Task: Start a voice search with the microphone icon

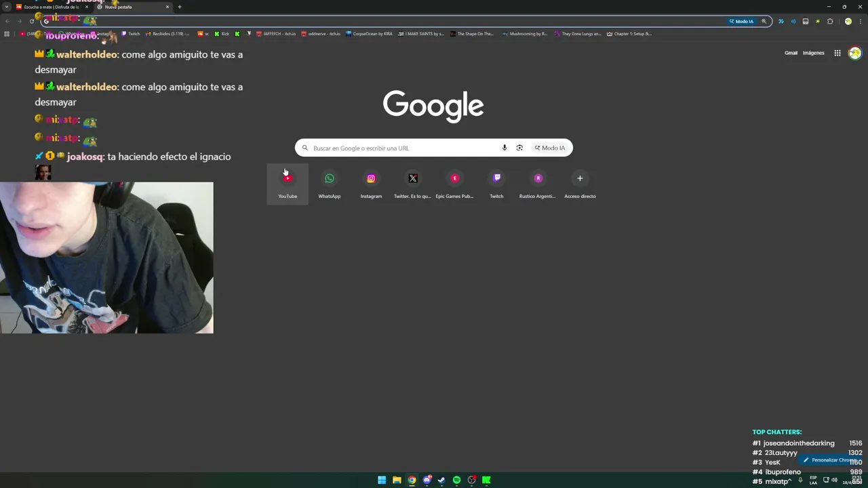Action: (x=504, y=148)
